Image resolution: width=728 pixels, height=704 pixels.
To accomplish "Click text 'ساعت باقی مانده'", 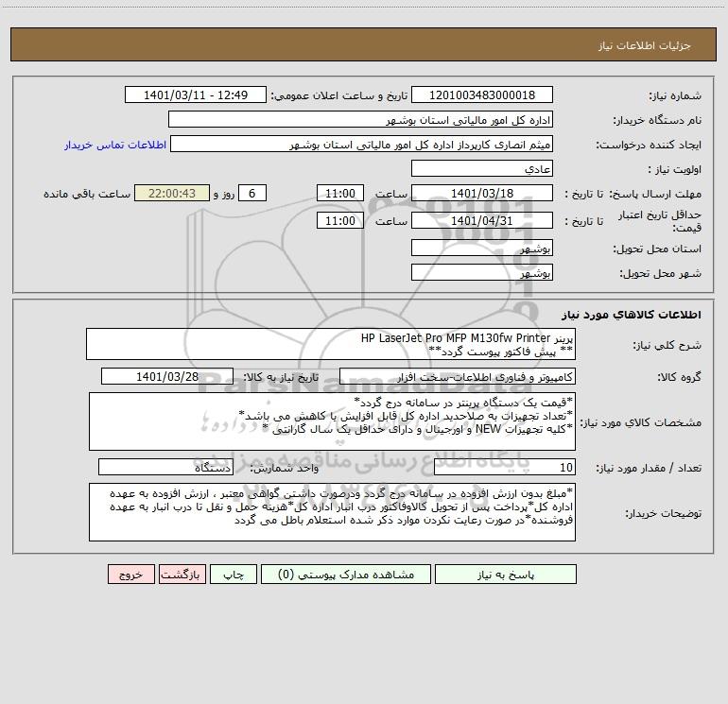I will (87, 194).
